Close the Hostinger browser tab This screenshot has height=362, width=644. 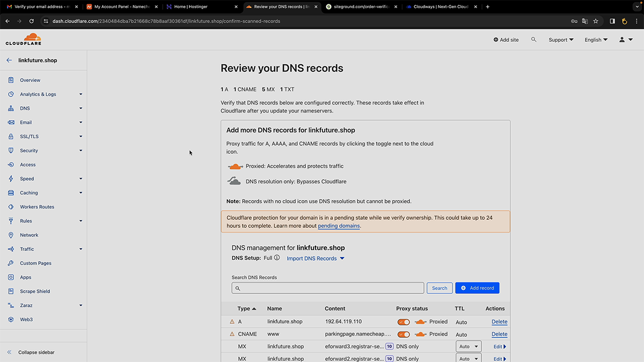[237, 7]
